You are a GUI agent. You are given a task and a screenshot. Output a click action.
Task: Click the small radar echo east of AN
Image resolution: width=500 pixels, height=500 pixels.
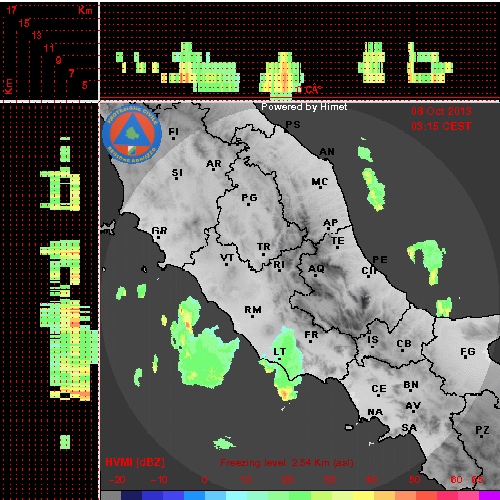pyautogui.click(x=365, y=153)
